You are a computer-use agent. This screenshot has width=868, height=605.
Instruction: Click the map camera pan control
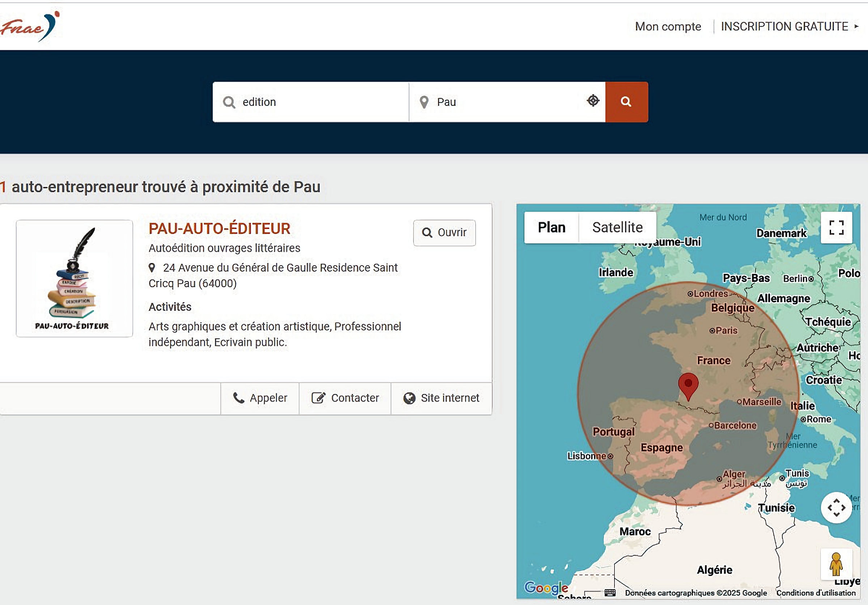836,507
